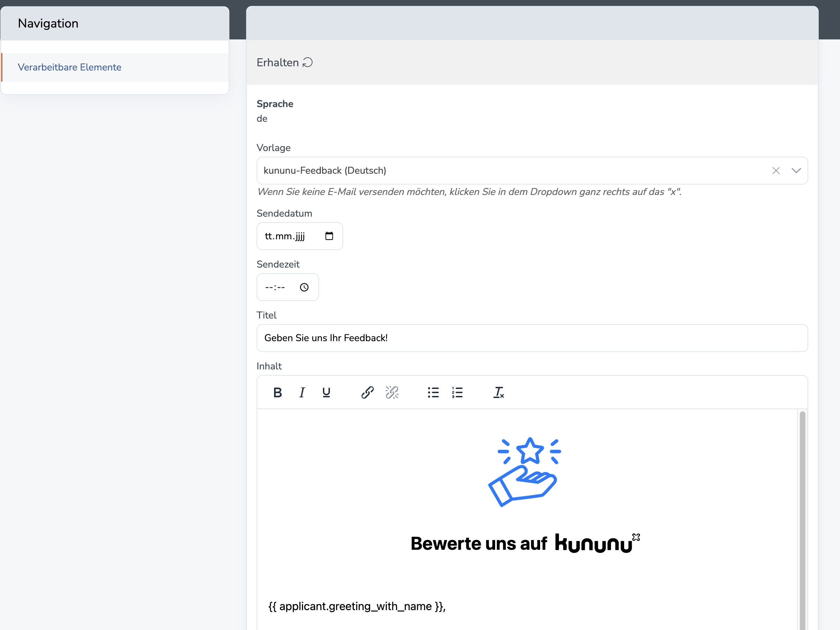Click the refresh icon beside Erhalten
840x630 pixels.
coord(308,62)
